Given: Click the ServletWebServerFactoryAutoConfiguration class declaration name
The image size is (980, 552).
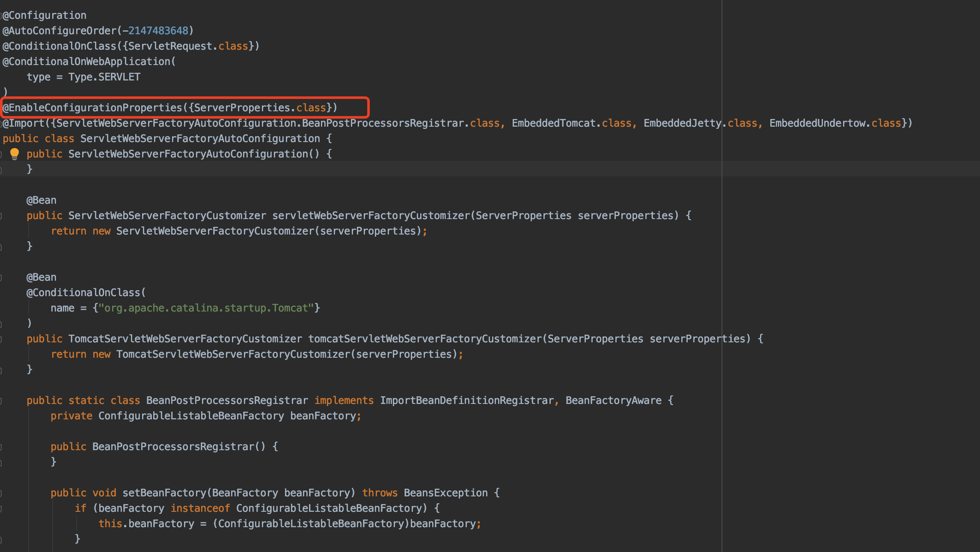Looking at the screenshot, I should [200, 139].
